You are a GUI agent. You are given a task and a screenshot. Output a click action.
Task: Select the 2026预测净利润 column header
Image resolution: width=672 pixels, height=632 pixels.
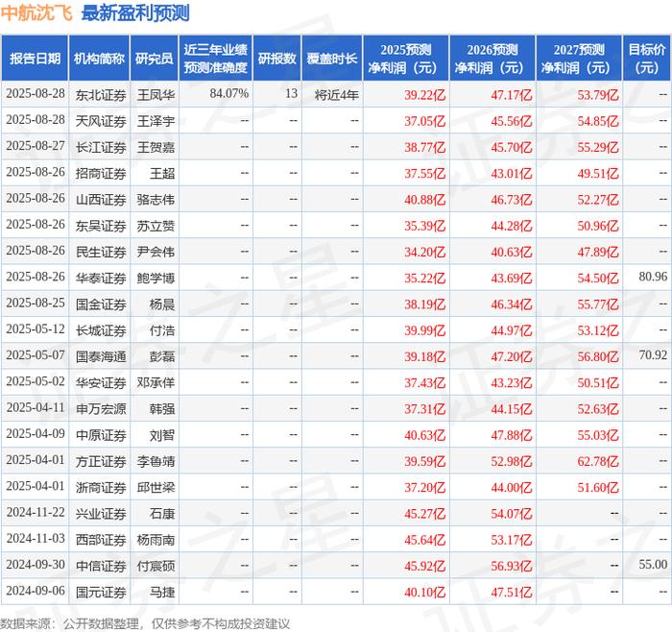(x=492, y=59)
